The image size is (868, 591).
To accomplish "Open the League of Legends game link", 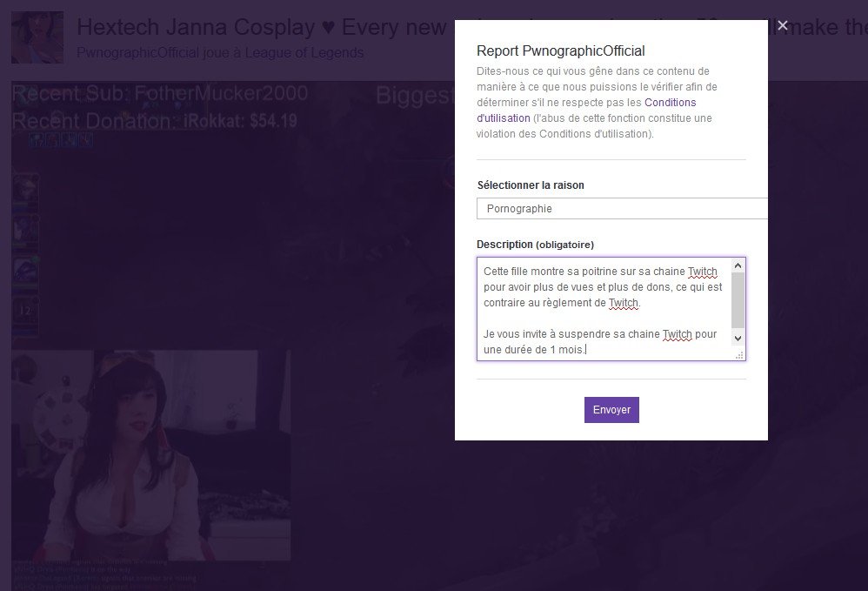I will (304, 52).
